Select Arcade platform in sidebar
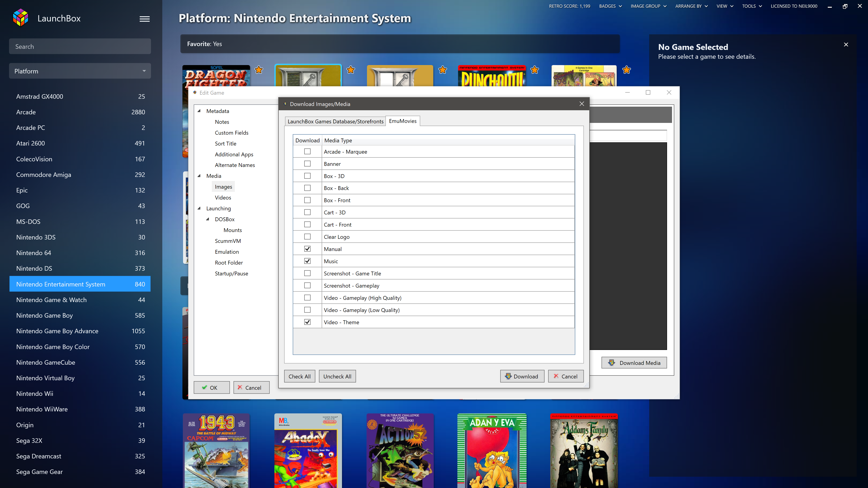This screenshot has height=488, width=868. [80, 112]
